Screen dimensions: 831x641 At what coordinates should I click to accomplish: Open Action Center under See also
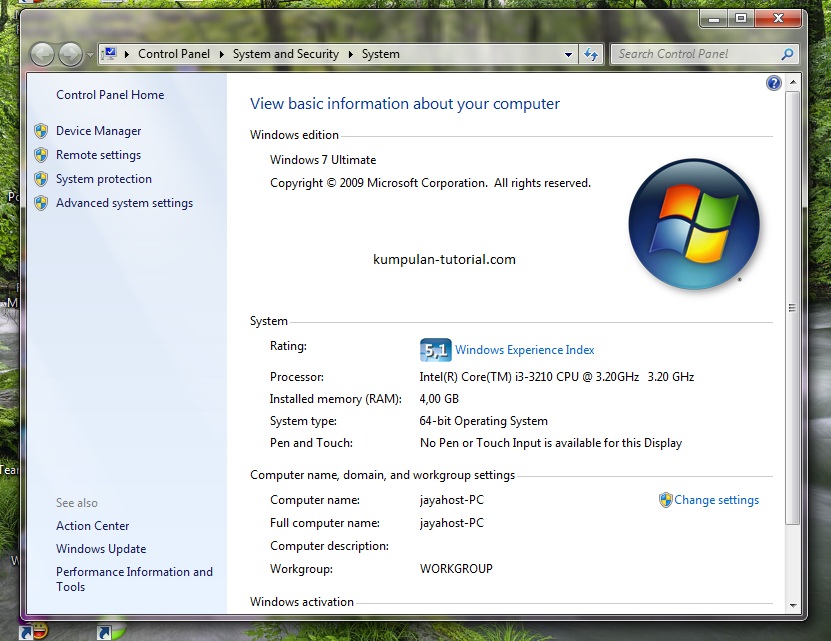pyautogui.click(x=93, y=526)
